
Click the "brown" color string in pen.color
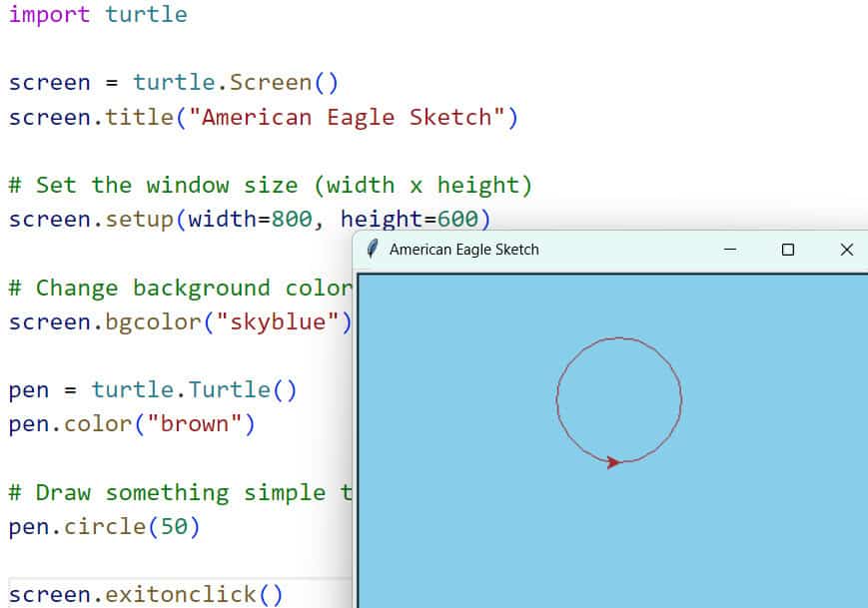[x=194, y=424]
